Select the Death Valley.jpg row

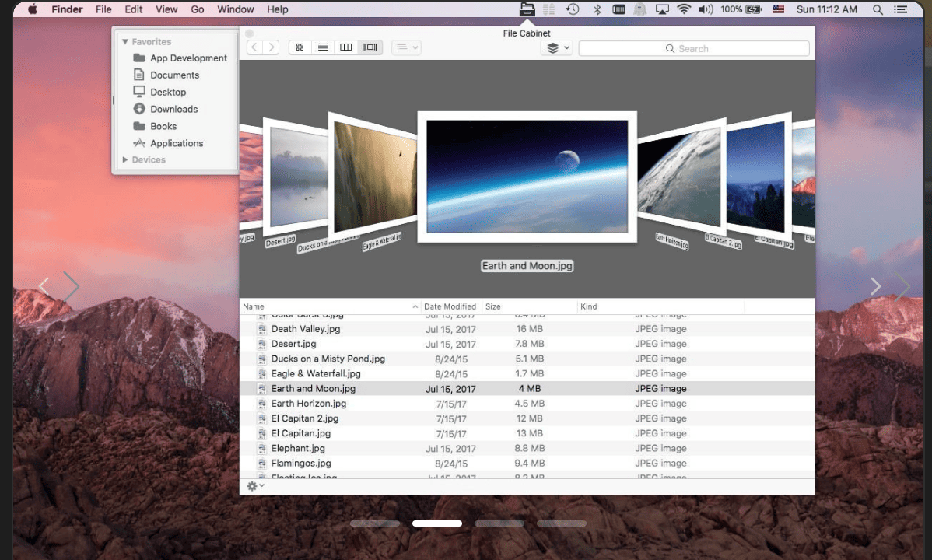pos(527,329)
